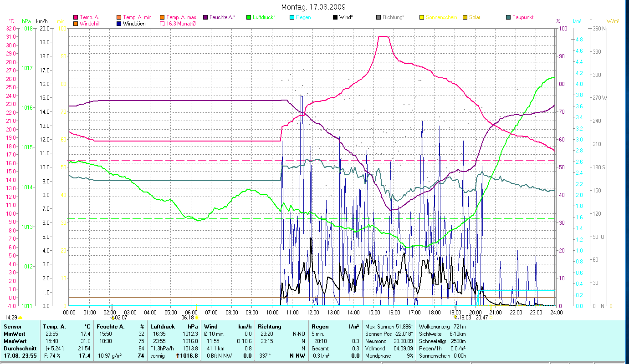Toggle the 16.3 Monat-Ø legend box
Viewport: 629px width, 364px height.
tap(162, 23)
